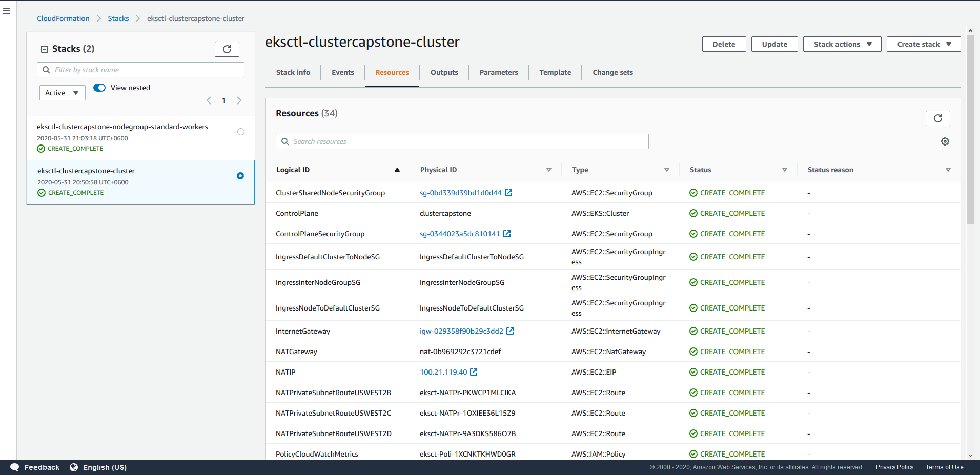Click the Delete button
This screenshot has height=475, width=980.
724,44
